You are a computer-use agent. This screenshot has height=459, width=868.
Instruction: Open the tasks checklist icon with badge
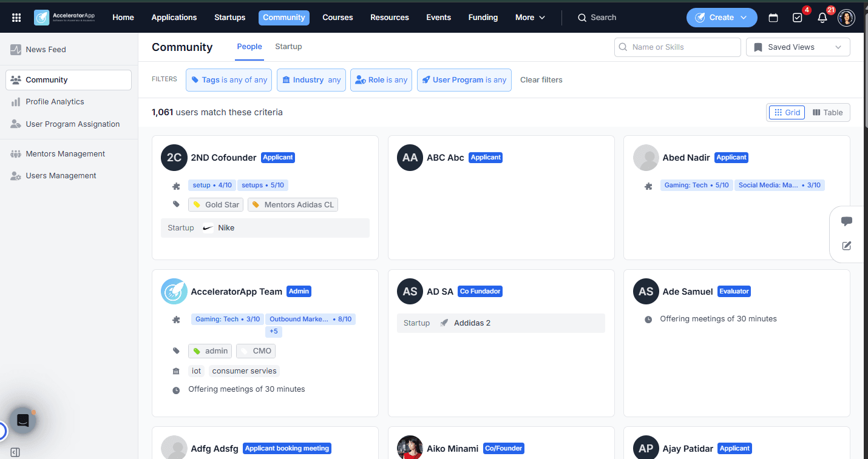pos(798,18)
